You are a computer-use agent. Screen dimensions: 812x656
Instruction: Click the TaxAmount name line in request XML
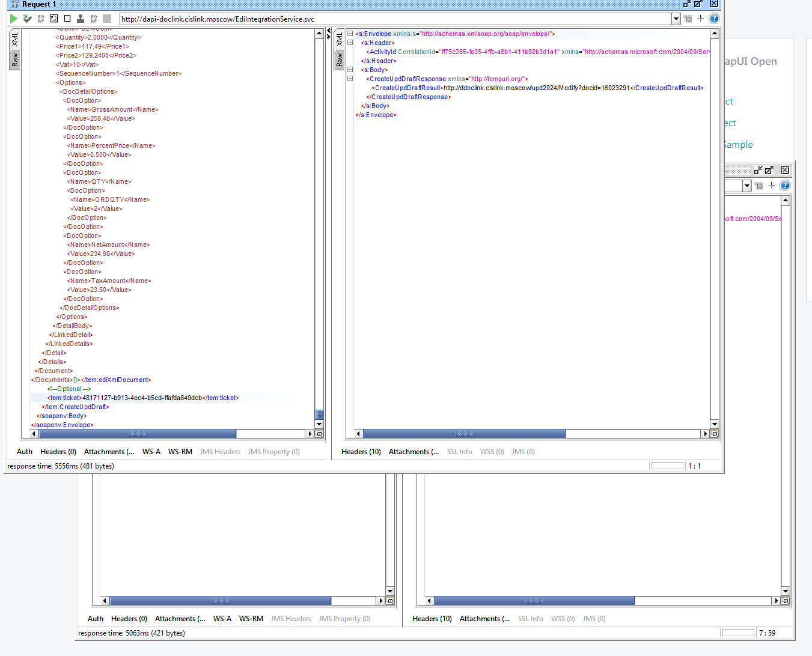109,281
